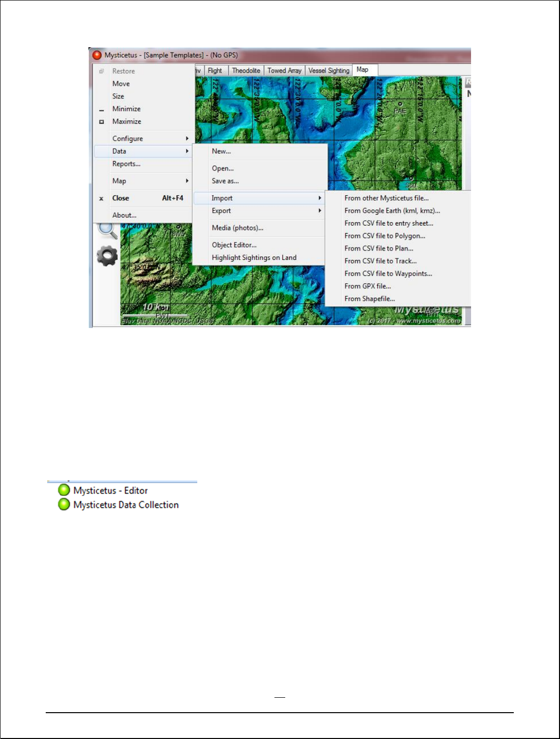Viewport: 560px width, 739px height.
Task: Open Object Editor... menu item
Action: pyautogui.click(x=259, y=245)
